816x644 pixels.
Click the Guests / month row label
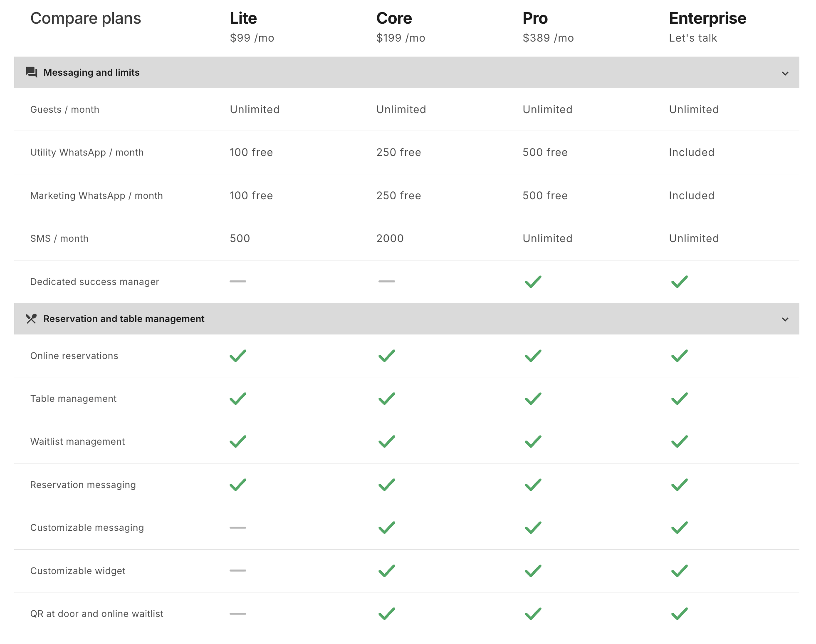pos(65,109)
